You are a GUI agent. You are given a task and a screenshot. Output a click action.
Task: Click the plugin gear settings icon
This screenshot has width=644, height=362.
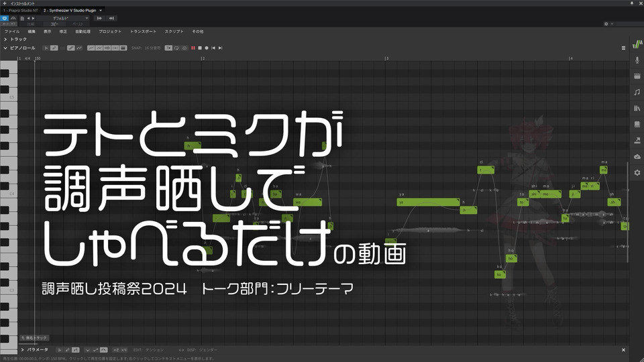pos(606,24)
